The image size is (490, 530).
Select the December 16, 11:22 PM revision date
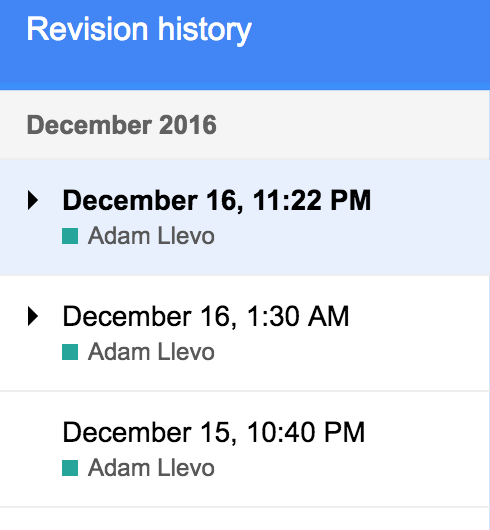(x=217, y=200)
